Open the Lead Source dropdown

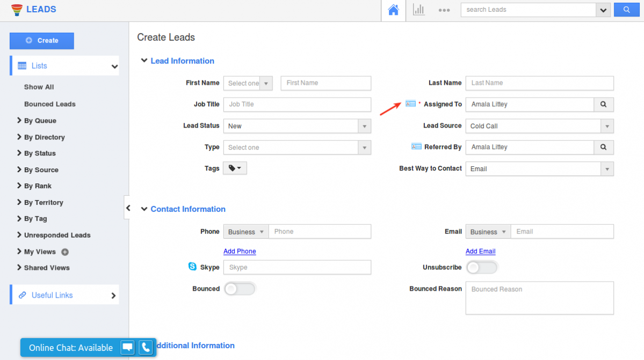click(539, 126)
